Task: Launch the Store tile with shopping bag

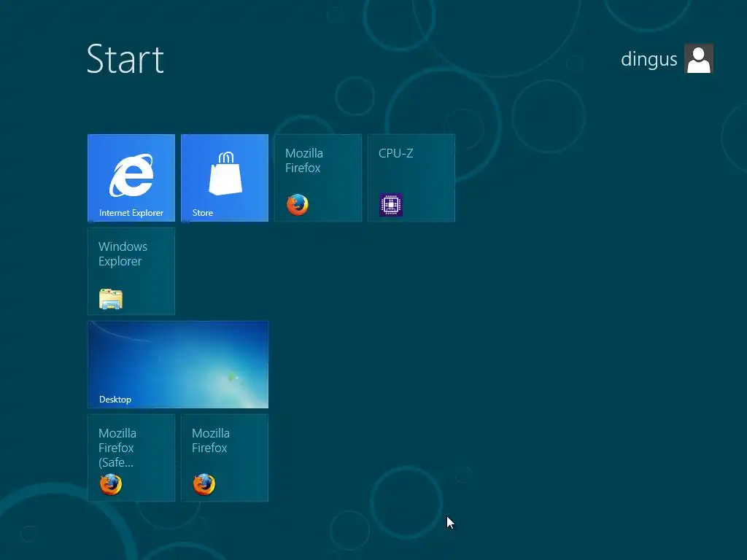Action: (x=225, y=178)
